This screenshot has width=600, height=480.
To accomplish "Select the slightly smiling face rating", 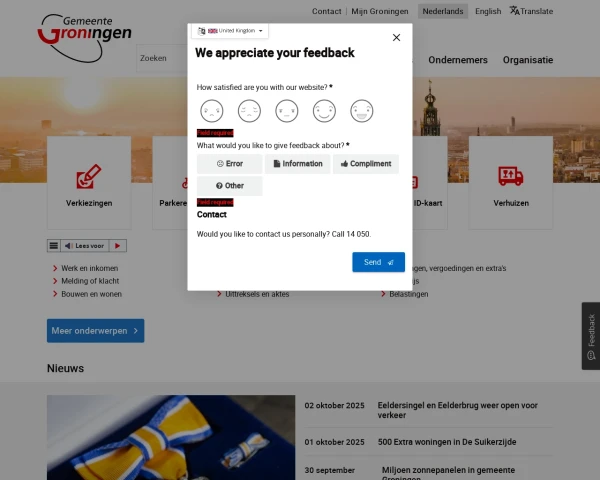I will [324, 111].
